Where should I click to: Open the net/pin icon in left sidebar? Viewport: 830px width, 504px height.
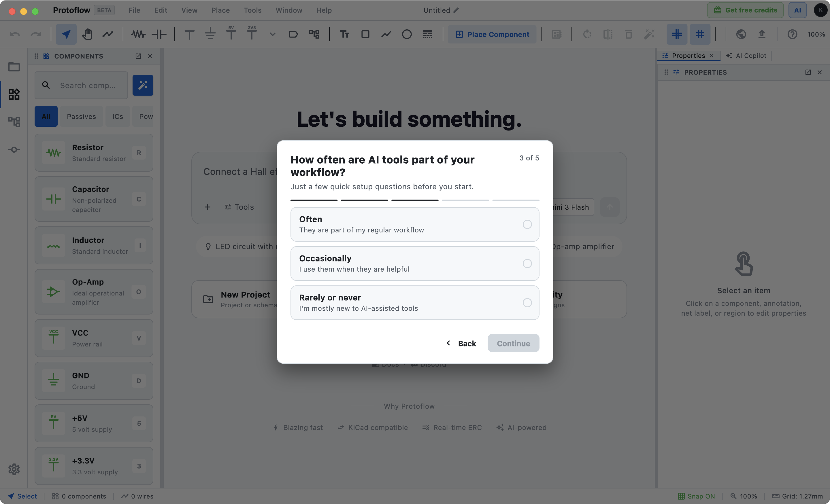pos(14,149)
